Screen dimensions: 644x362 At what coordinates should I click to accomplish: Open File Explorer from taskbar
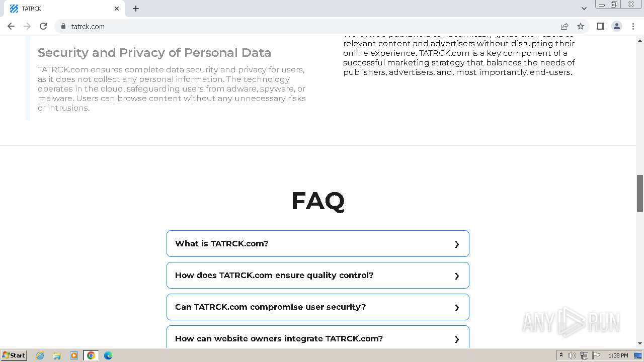pos(57,355)
